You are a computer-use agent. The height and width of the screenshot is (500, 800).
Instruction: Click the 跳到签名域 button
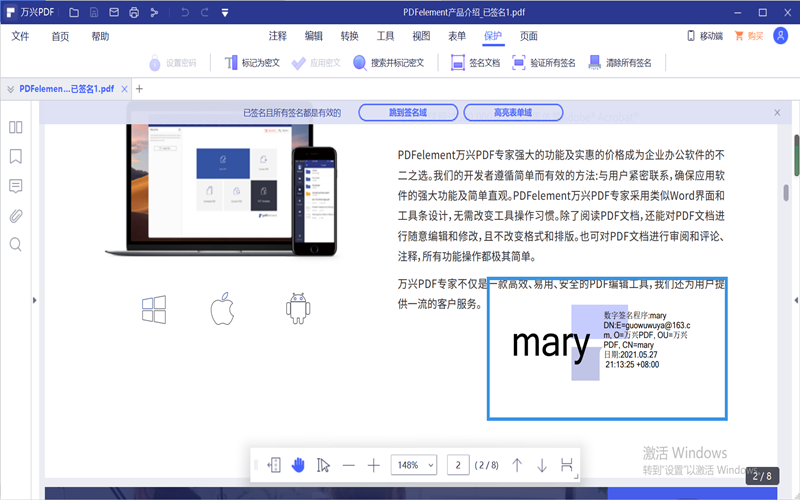pos(407,113)
